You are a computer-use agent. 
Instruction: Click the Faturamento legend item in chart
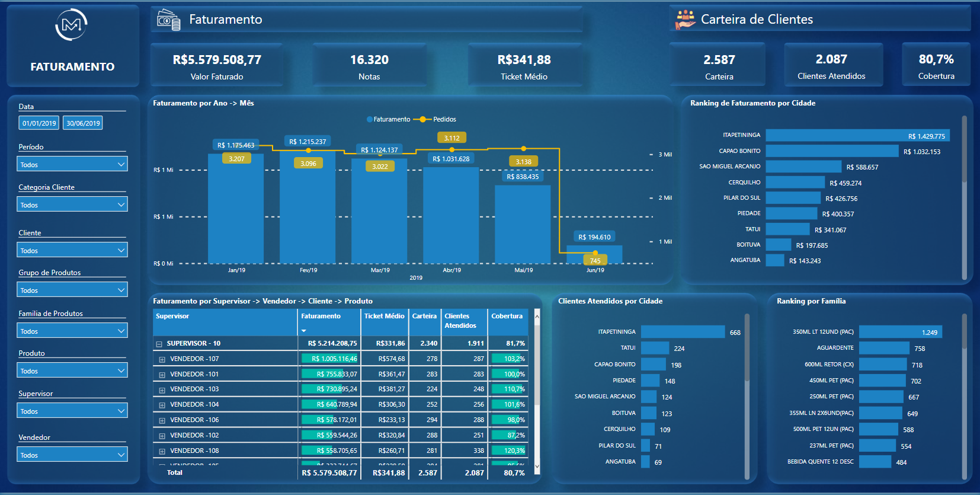(388, 119)
